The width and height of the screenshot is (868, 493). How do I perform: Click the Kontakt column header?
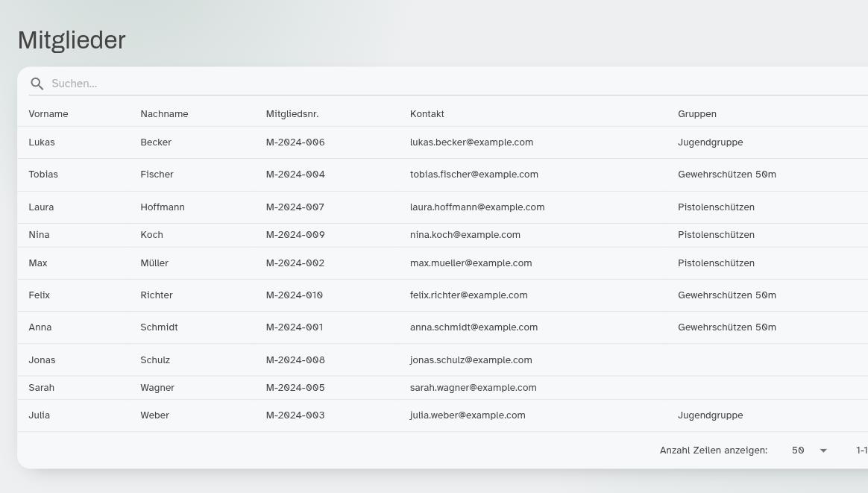coord(427,114)
